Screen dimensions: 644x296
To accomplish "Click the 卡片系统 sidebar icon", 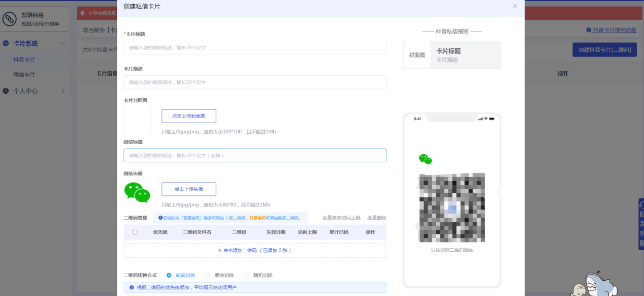I will click(x=6, y=44).
